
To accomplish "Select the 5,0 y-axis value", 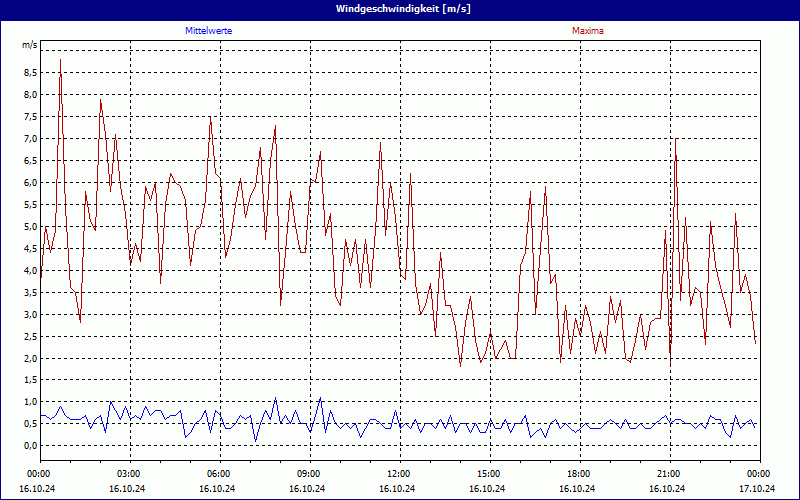I will pos(30,226).
